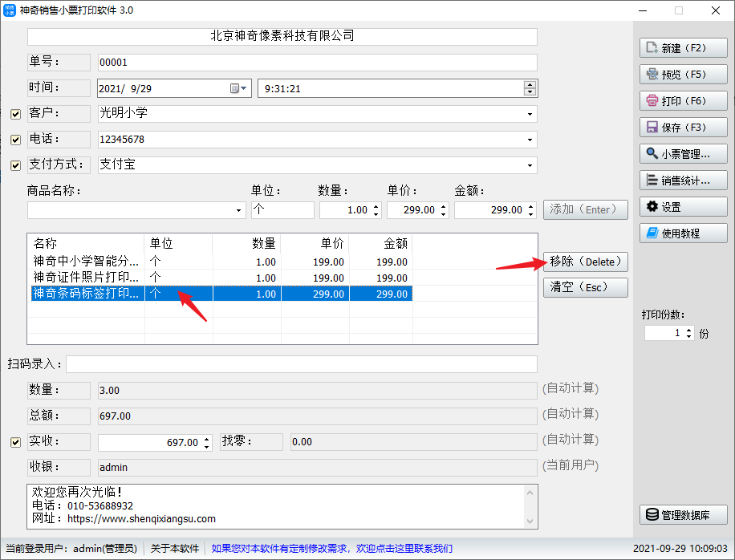The image size is (735, 560).
Task: Click the 找零 change field 0.00
Action: pyautogui.click(x=414, y=442)
